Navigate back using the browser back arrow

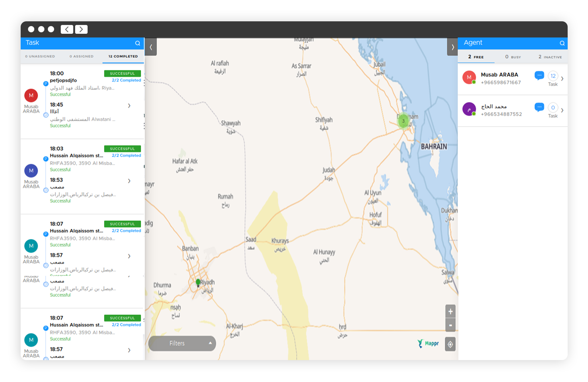coord(67,29)
